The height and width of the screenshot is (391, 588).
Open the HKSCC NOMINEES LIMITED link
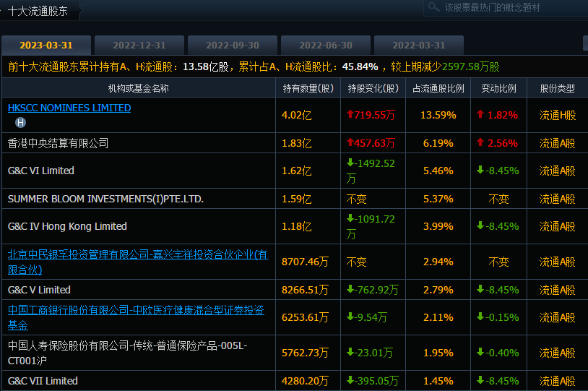[69, 108]
